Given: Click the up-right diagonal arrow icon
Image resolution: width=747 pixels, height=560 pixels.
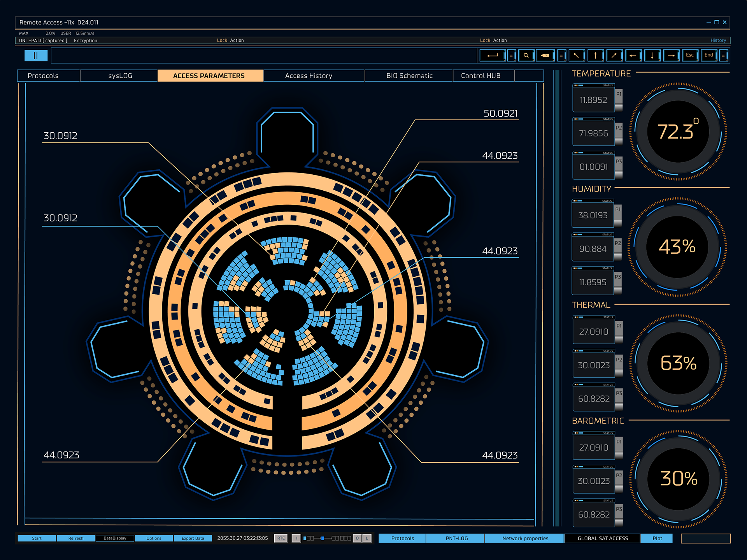Looking at the screenshot, I should [614, 56].
